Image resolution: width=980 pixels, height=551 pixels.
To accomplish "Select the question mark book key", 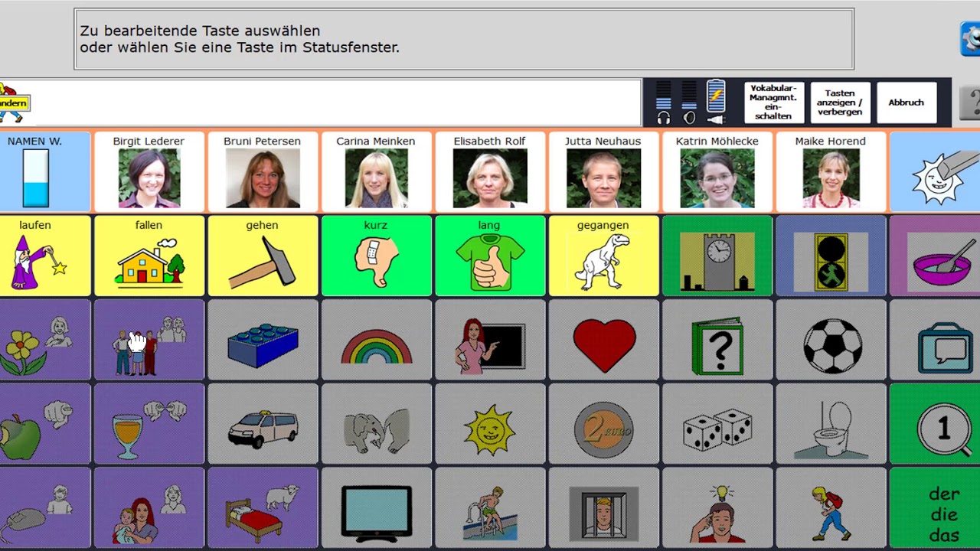I will click(x=717, y=340).
